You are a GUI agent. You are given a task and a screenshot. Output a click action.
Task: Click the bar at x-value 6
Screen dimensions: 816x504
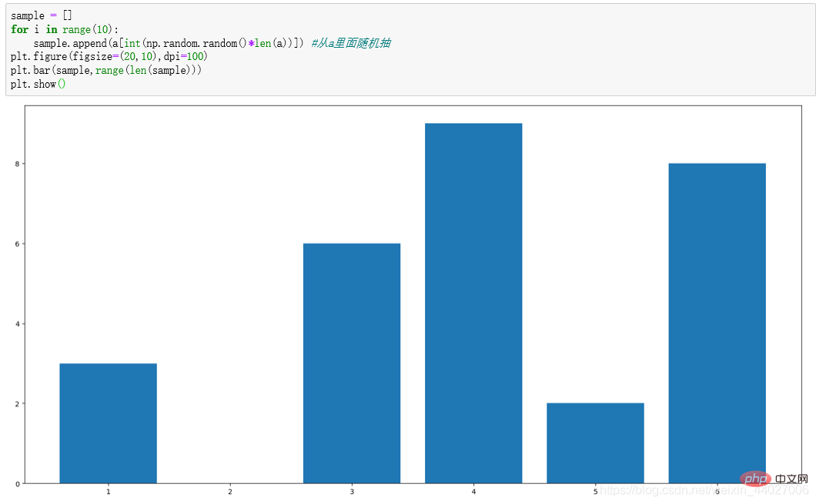click(717, 323)
